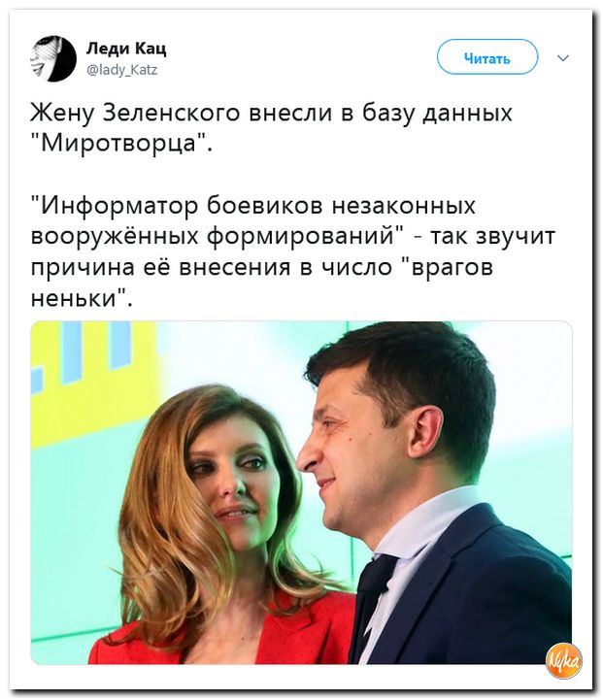603x700 pixels.
Task: Open the Леди Кац display name
Action: pos(126,49)
